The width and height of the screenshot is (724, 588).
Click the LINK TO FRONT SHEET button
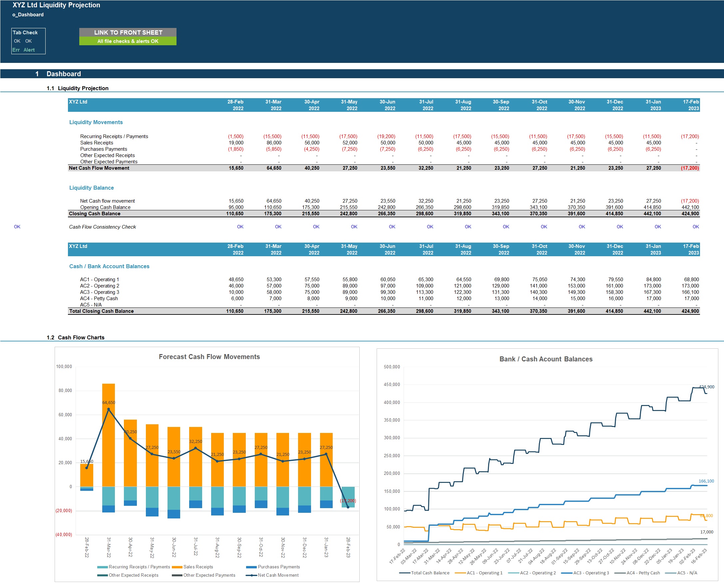click(x=128, y=33)
